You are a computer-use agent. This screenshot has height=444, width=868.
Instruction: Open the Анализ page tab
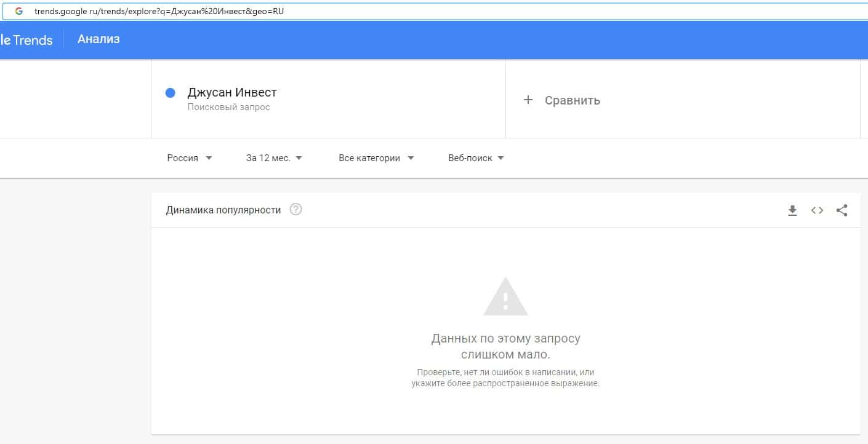(x=98, y=39)
